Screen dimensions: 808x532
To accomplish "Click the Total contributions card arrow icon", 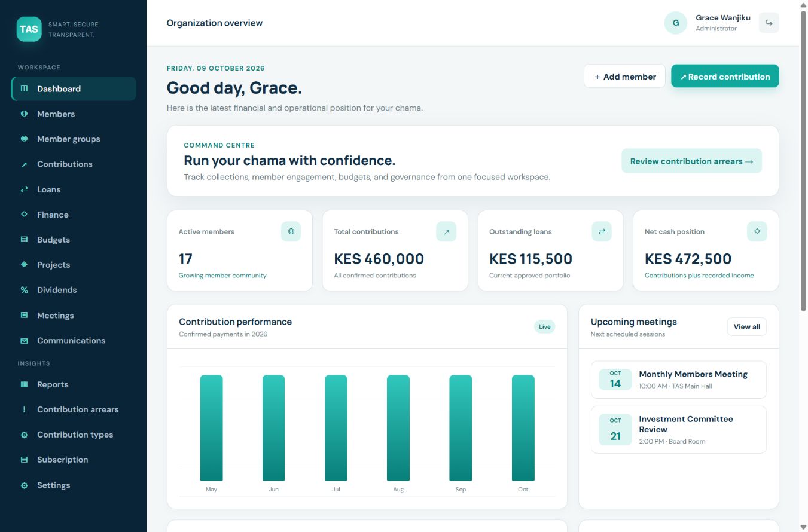I will click(446, 231).
